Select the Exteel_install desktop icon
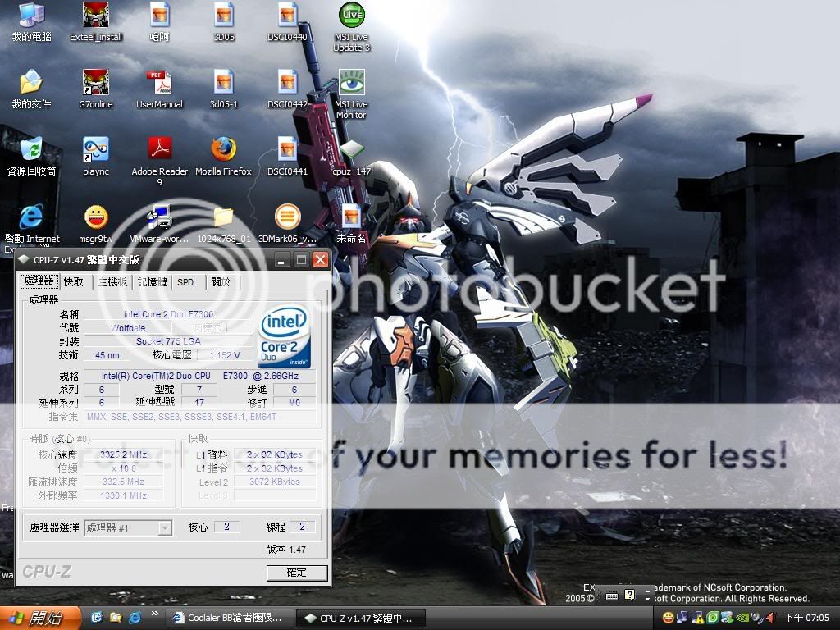Viewport: 840px width, 630px height. pyautogui.click(x=96, y=21)
